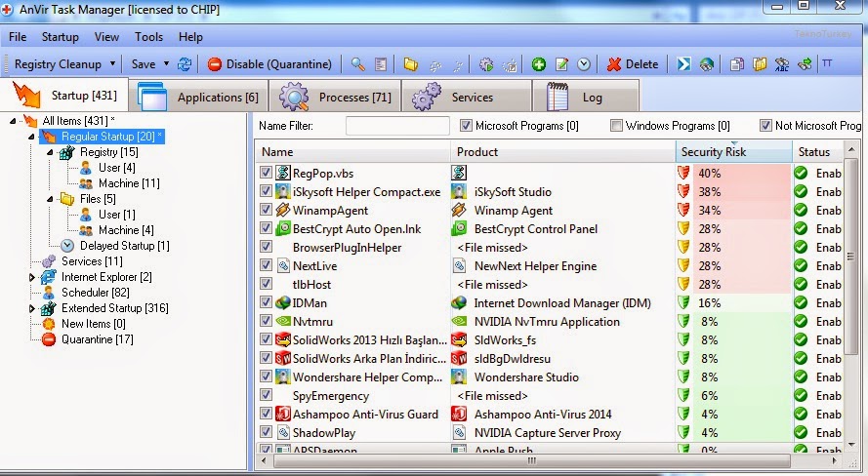This screenshot has width=868, height=476.
Task: Select the Nvtmru entry name
Action: point(312,321)
